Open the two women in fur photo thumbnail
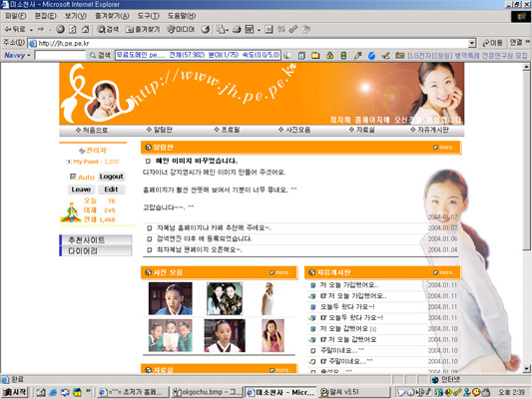The image size is (532, 399). tap(225, 298)
